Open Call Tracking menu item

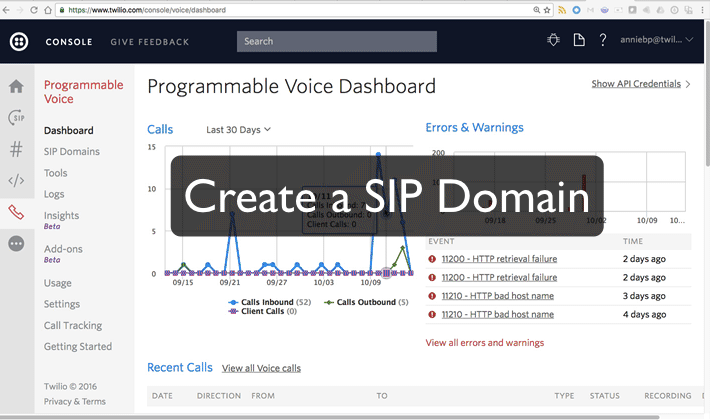pyautogui.click(x=72, y=325)
